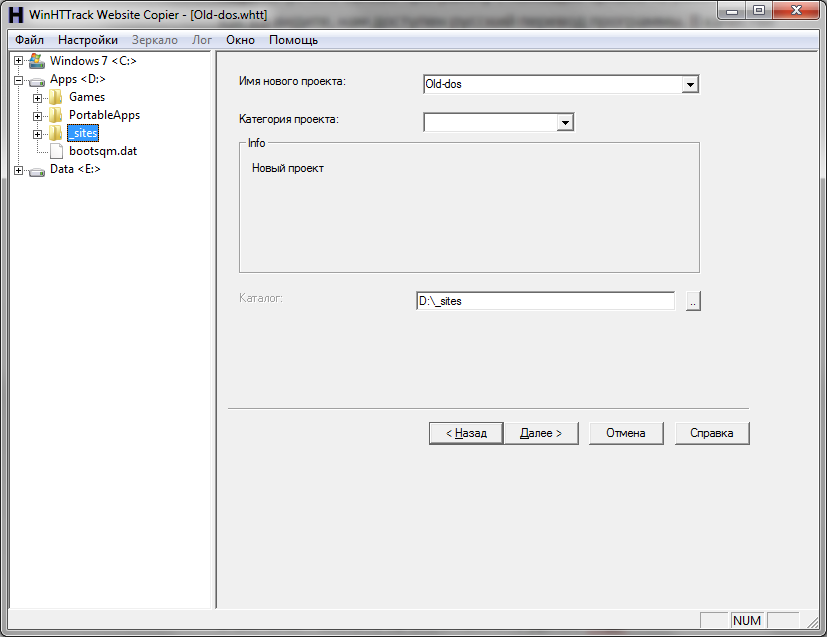Image resolution: width=827 pixels, height=637 pixels.
Task: Go back with the Назад button
Action: click(466, 433)
